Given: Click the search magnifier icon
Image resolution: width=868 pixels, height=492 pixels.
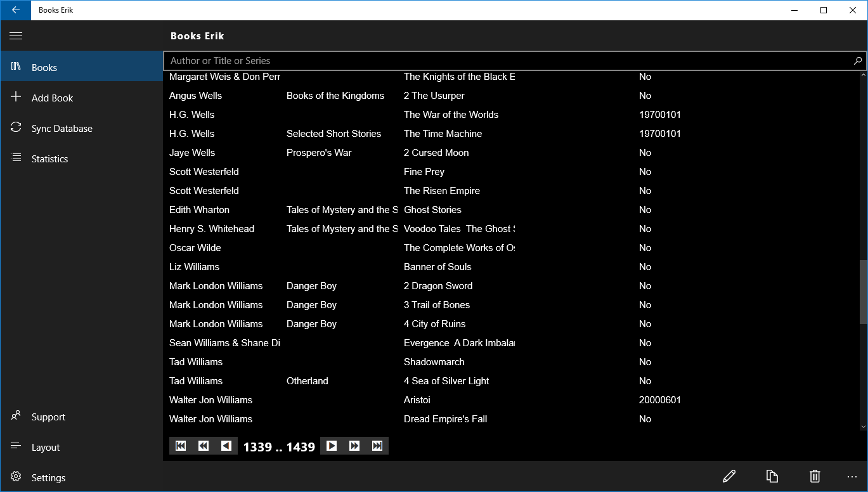Looking at the screenshot, I should pos(858,61).
